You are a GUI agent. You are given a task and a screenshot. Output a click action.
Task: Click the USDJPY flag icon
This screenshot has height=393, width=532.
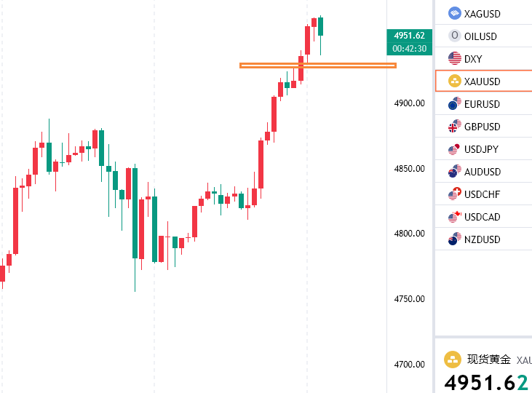(x=455, y=149)
